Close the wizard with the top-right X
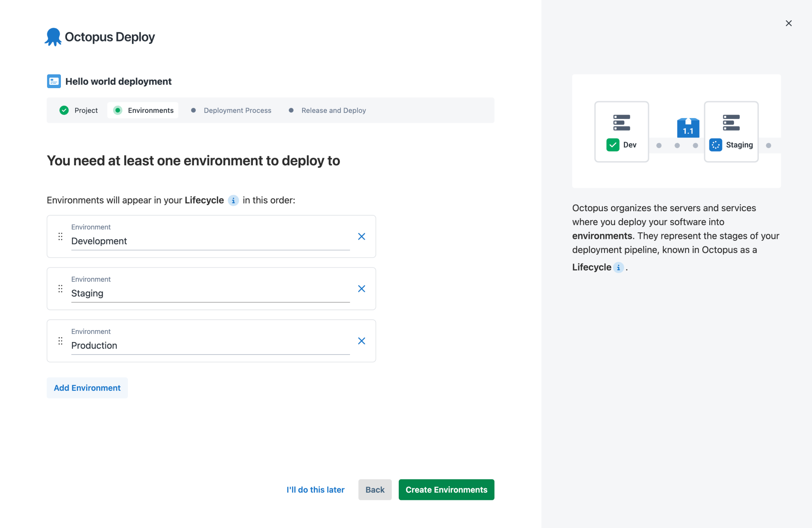The width and height of the screenshot is (812, 528). 788,23
